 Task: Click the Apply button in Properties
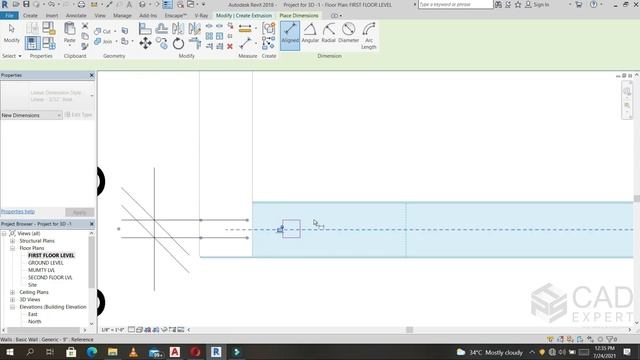[79, 212]
